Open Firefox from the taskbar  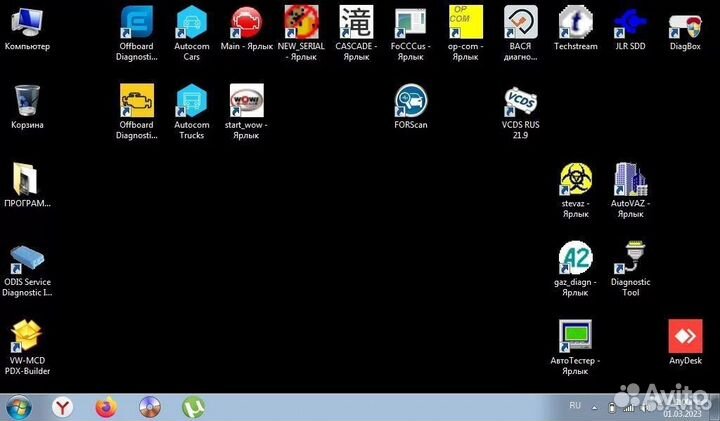106,407
